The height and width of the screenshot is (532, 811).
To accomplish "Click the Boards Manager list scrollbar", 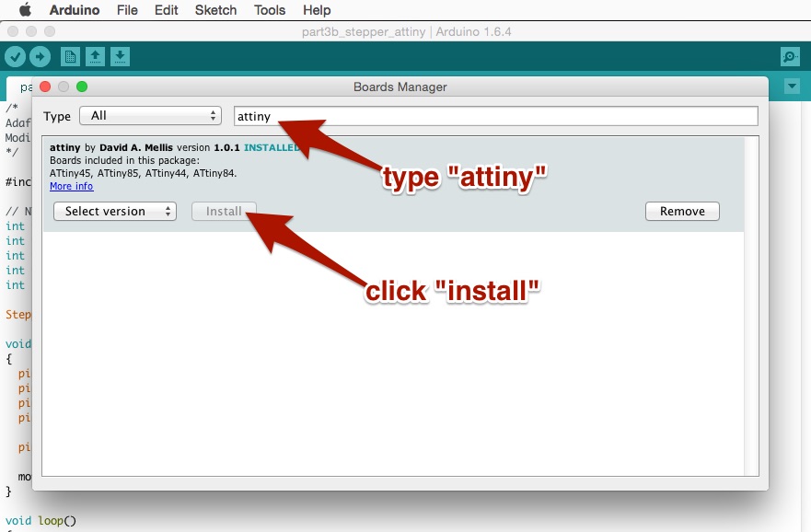I will click(x=751, y=306).
